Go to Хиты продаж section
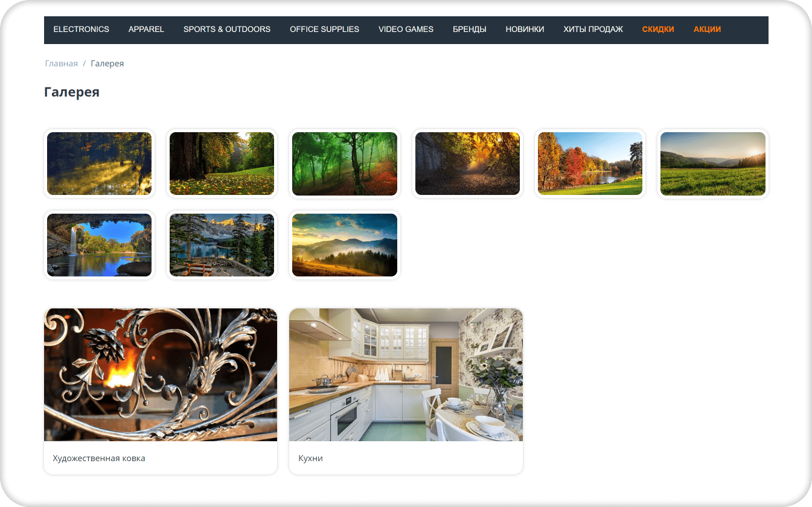 click(593, 29)
